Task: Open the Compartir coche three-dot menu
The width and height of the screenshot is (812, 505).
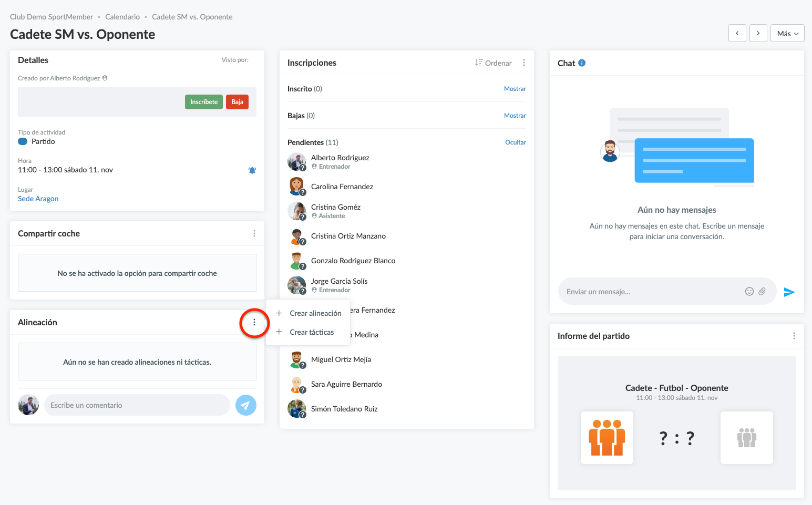Action: (x=254, y=233)
